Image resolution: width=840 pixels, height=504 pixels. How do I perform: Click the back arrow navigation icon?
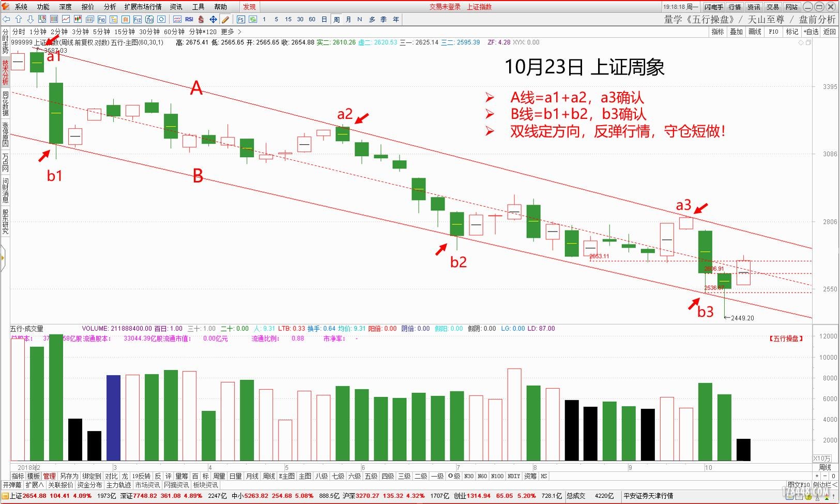(x=7, y=19)
